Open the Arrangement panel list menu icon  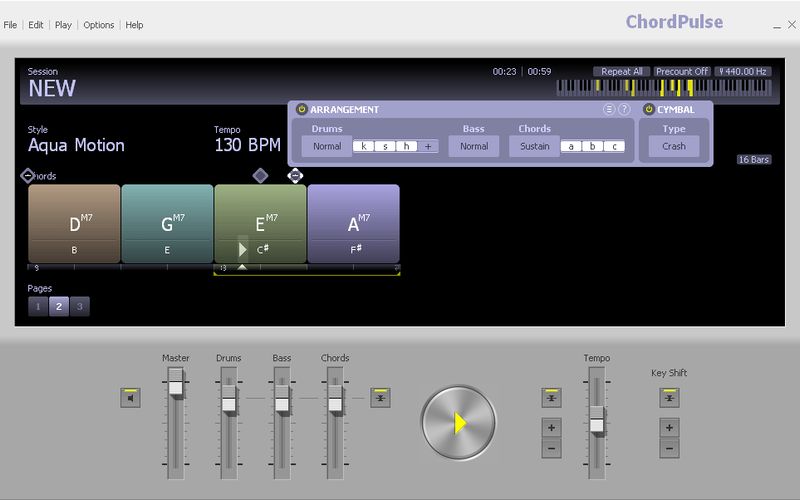tap(608, 109)
